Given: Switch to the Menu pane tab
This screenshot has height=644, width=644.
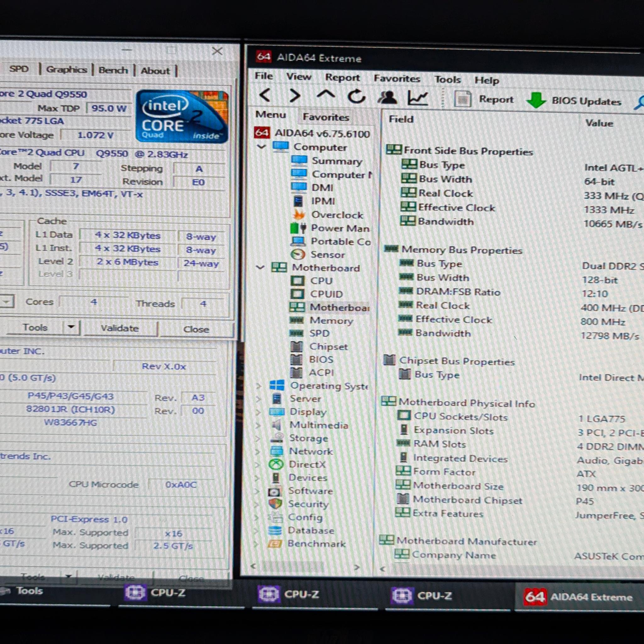Looking at the screenshot, I should pyautogui.click(x=271, y=115).
